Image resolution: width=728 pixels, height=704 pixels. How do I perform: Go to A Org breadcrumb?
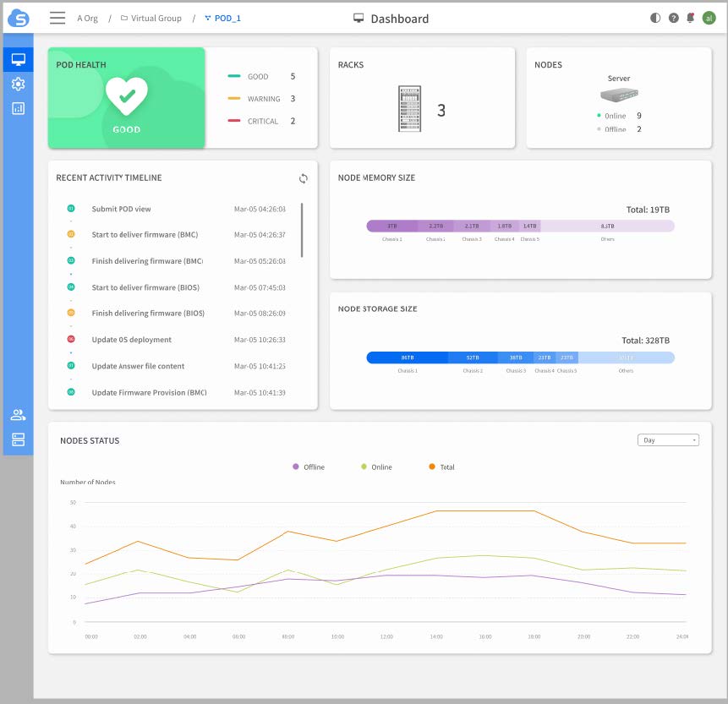click(x=86, y=18)
